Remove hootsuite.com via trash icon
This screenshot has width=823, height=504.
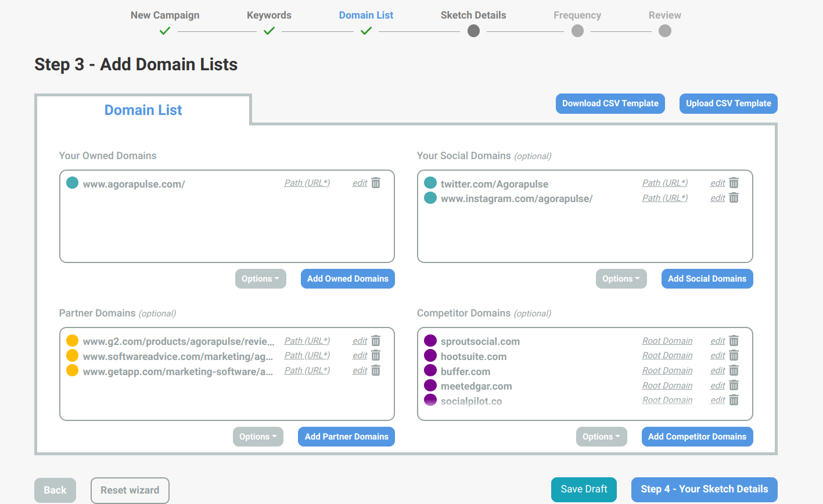734,355
